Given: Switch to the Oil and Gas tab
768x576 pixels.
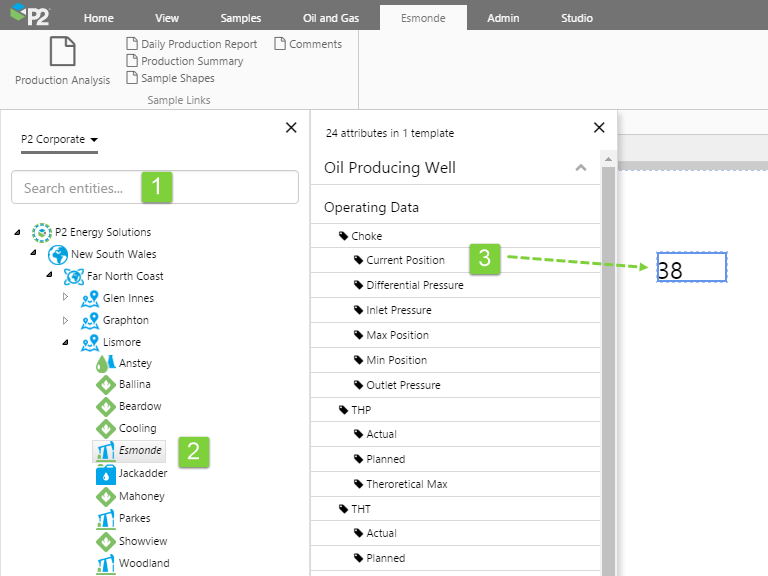Looking at the screenshot, I should [x=330, y=18].
